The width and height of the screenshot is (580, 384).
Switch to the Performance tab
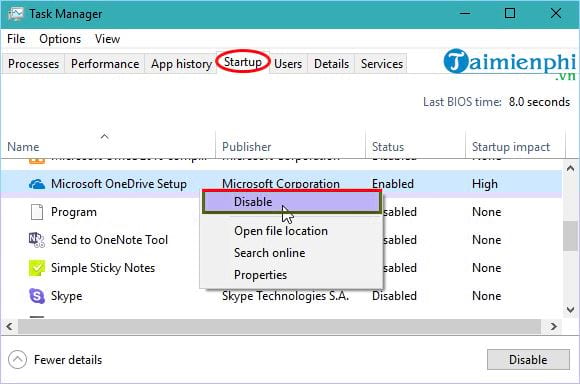[105, 64]
